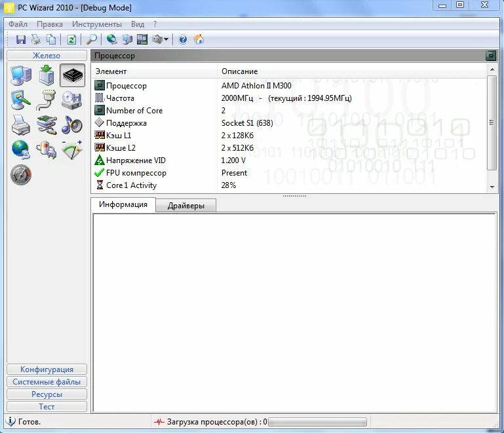This screenshot has width=504, height=433.
Task: Select the Voltage gauge icon
Action: pyautogui.click(x=72, y=150)
